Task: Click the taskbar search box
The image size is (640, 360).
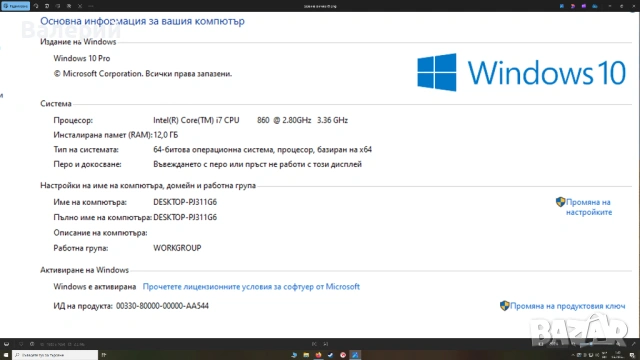Action: click(55, 355)
